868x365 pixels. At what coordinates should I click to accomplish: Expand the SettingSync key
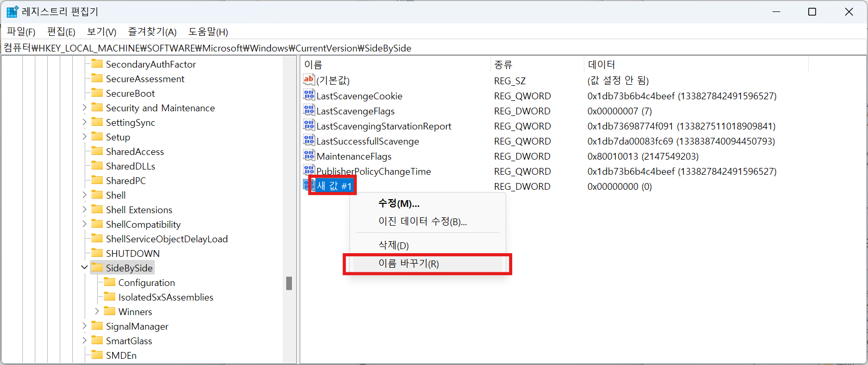pyautogui.click(x=85, y=122)
